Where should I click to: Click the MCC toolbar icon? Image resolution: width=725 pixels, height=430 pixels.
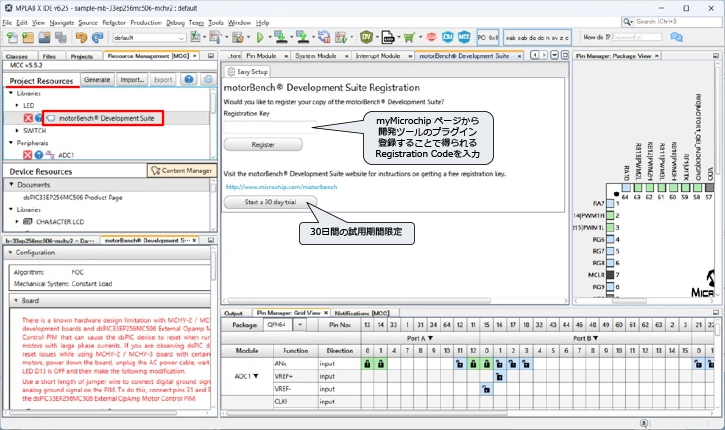pyautogui.click(x=465, y=37)
